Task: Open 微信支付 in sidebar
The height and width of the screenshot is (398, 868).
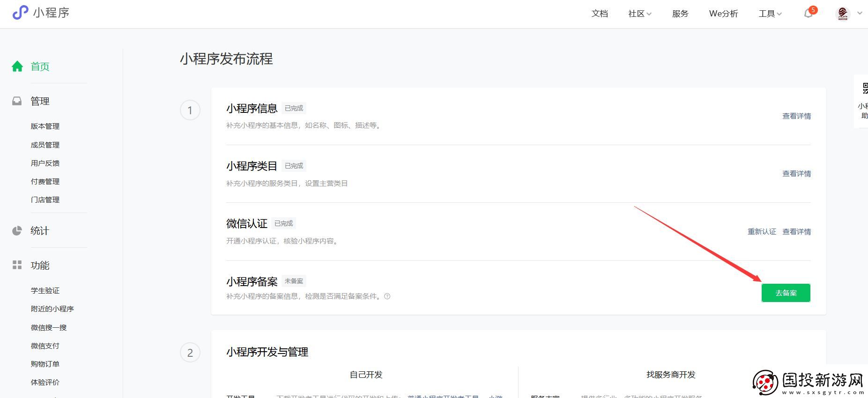Action: [45, 346]
